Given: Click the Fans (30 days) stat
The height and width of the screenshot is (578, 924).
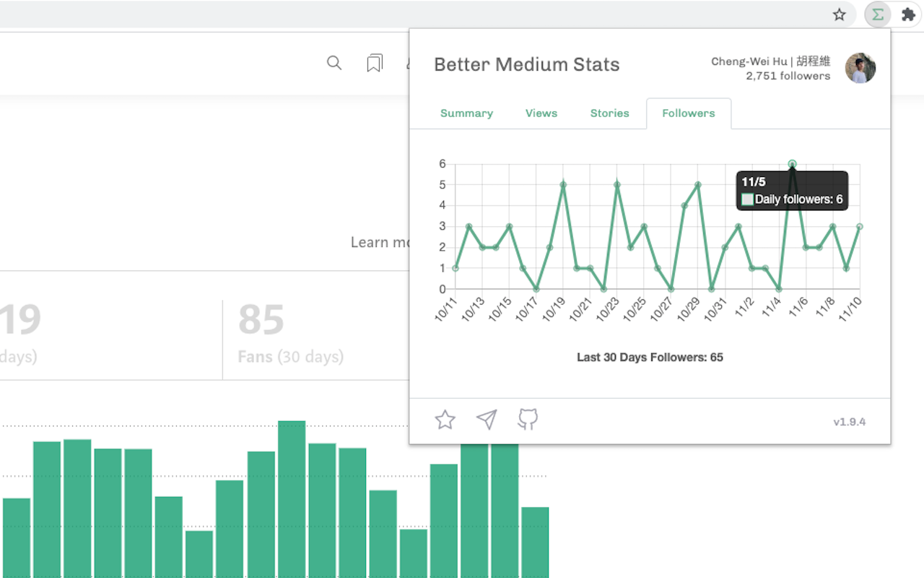Looking at the screenshot, I should (x=291, y=357).
